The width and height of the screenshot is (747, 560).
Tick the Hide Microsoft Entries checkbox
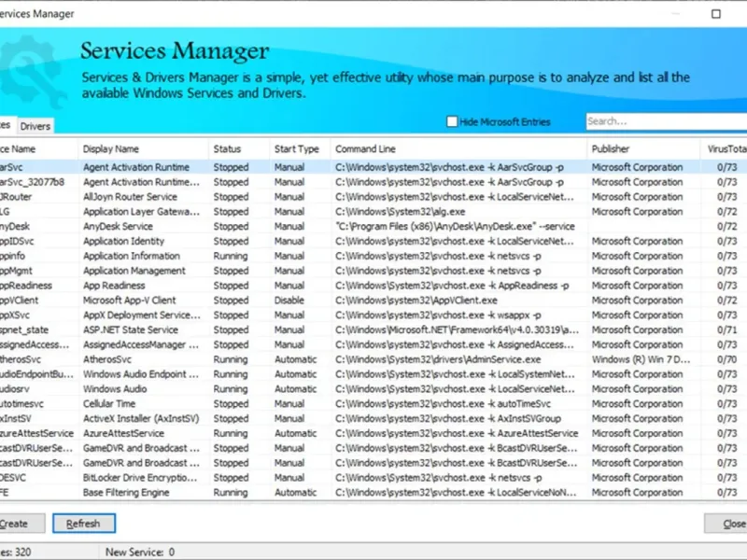point(452,121)
